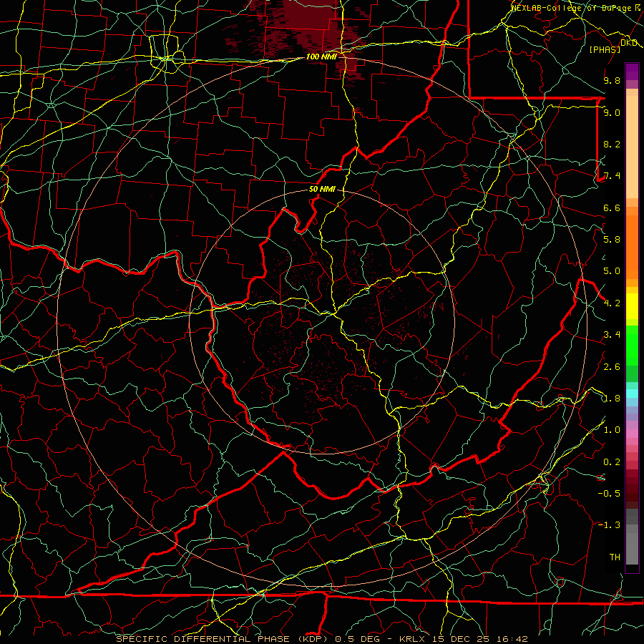Click the 3.4 legend value

pos(612,335)
